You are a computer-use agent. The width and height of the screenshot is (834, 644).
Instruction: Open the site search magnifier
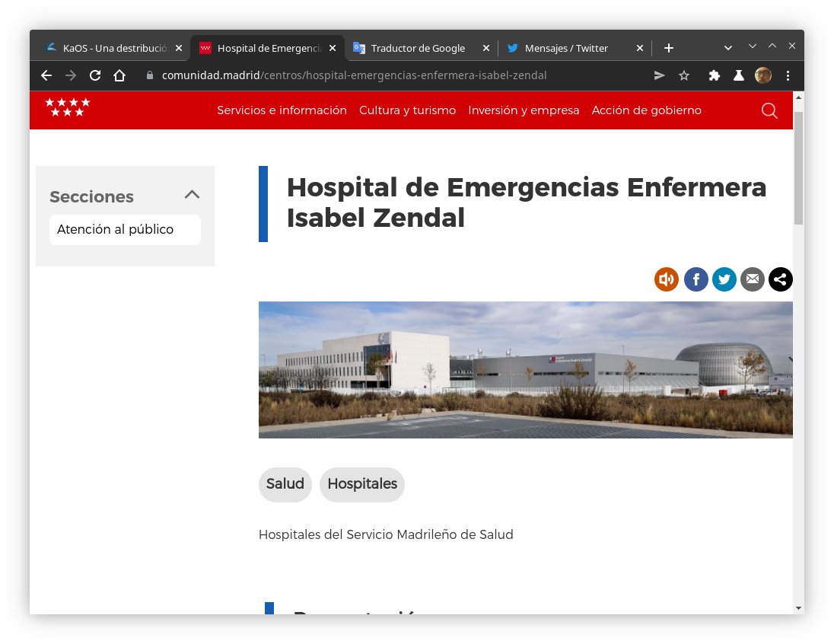[x=769, y=110]
